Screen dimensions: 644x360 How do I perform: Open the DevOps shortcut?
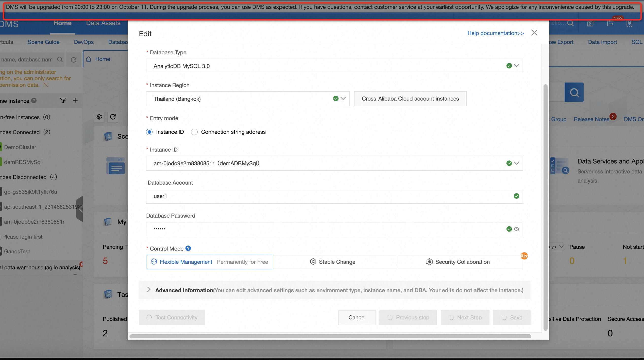point(84,42)
